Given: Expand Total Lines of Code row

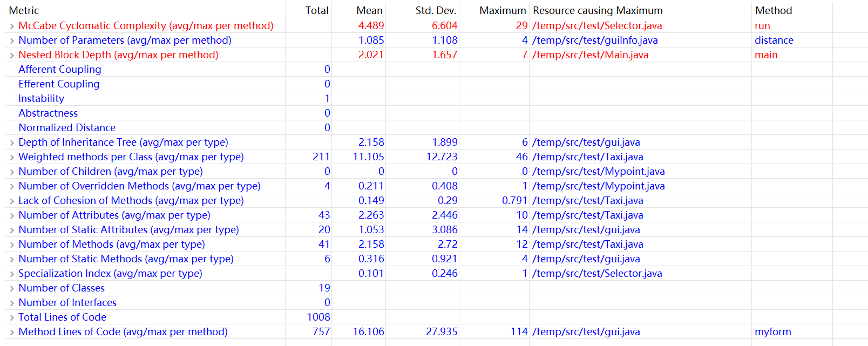Looking at the screenshot, I should (12, 317).
